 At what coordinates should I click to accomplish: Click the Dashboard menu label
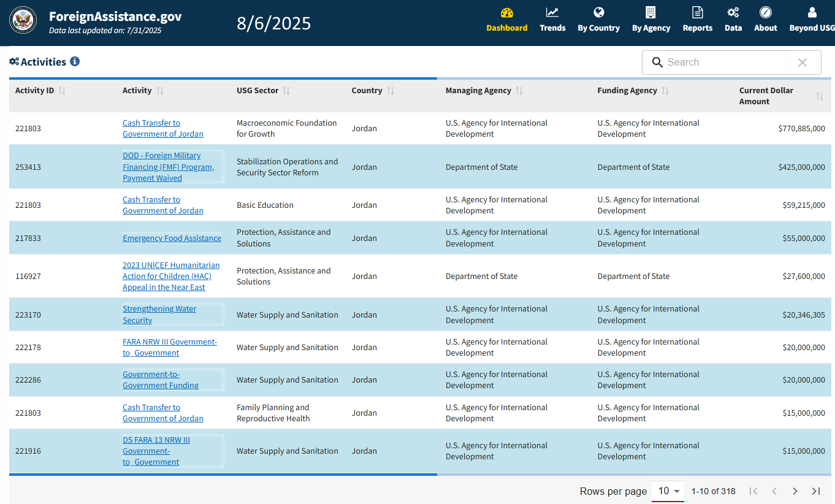507,28
